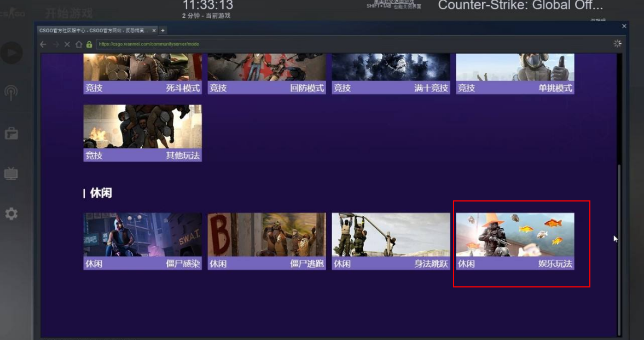The image size is (644, 340).
Task: Click the loading spinner icon at address bar right
Action: (x=617, y=44)
